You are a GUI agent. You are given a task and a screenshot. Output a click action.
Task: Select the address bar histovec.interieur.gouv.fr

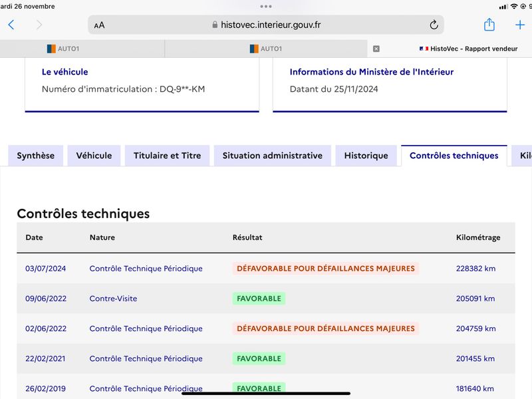point(265,25)
